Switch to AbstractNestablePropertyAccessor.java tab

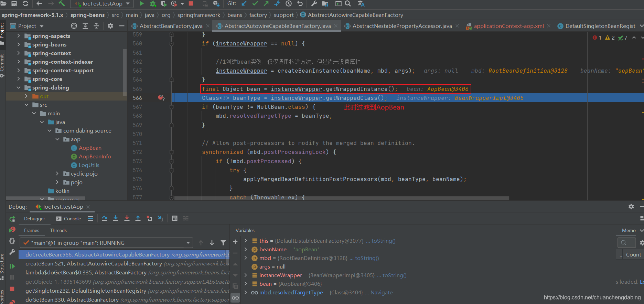coord(402,26)
